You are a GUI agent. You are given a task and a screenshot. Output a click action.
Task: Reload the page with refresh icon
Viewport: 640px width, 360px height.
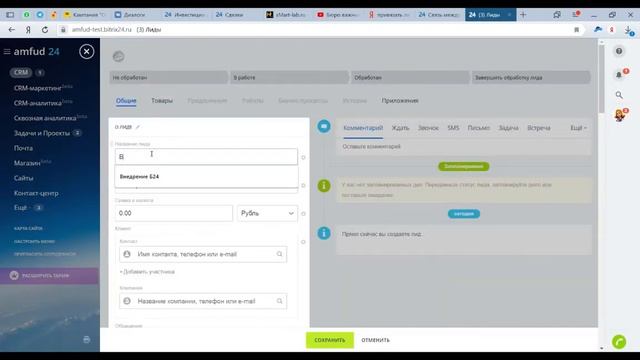tap(45, 30)
